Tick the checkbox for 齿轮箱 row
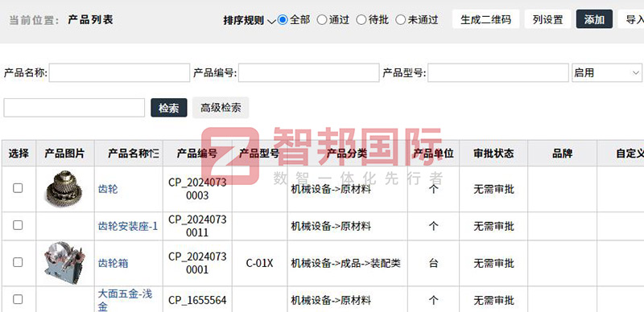Viewport: 644px width, 312px height. coord(18,262)
